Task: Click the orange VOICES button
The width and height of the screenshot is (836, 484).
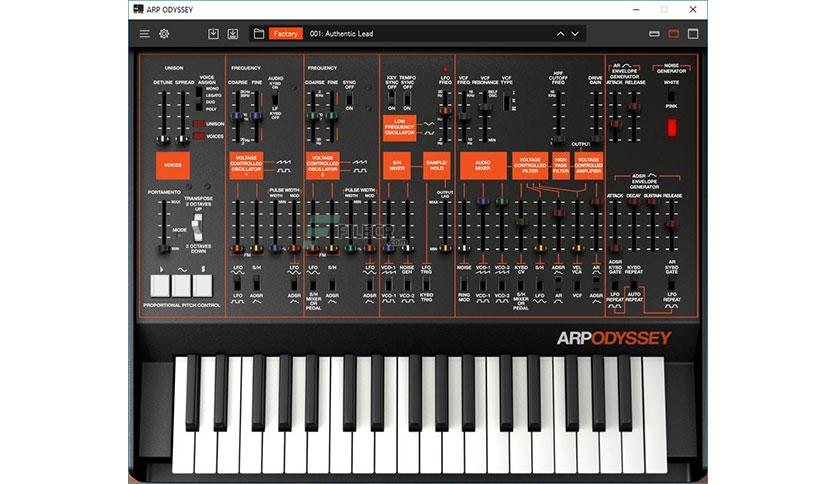Action: [x=173, y=165]
